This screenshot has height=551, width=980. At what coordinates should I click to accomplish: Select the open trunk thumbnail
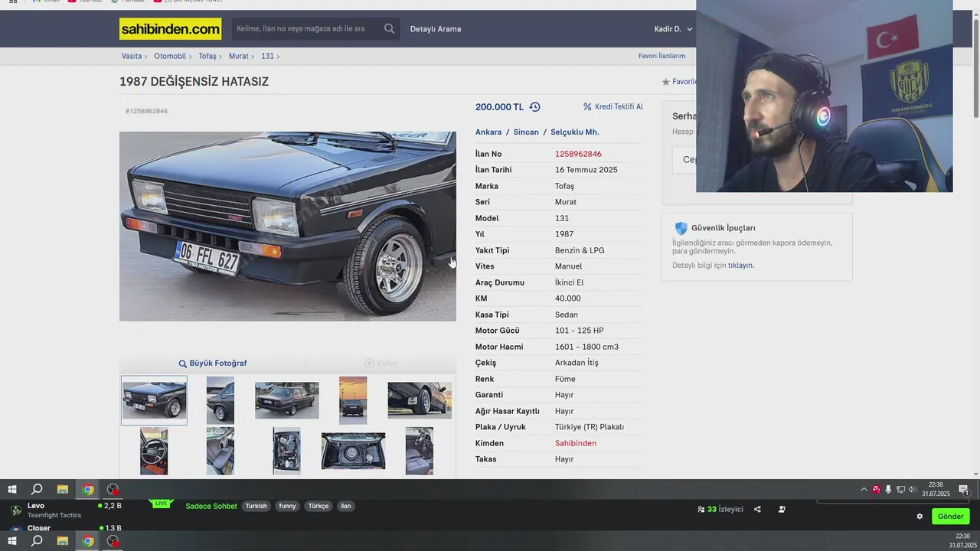[x=353, y=451]
